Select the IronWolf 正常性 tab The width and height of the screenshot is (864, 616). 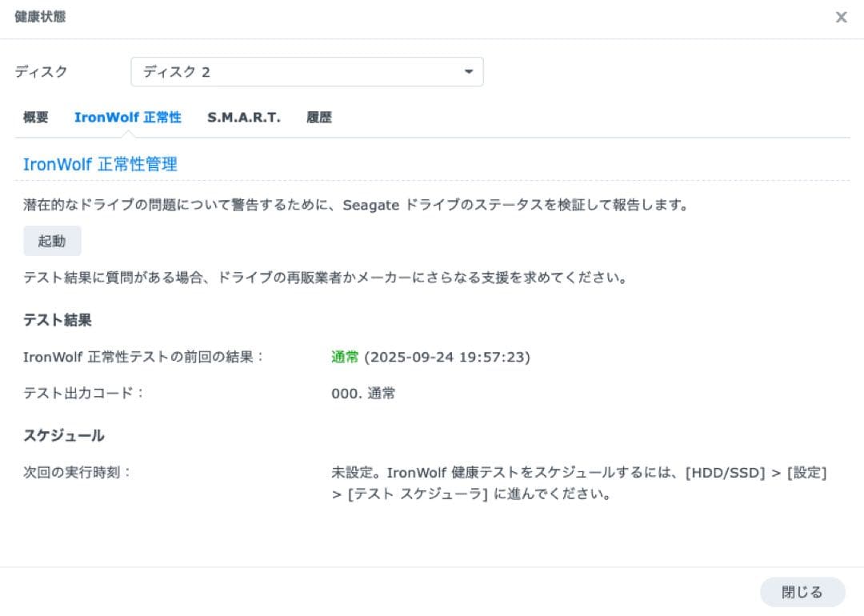tap(128, 117)
